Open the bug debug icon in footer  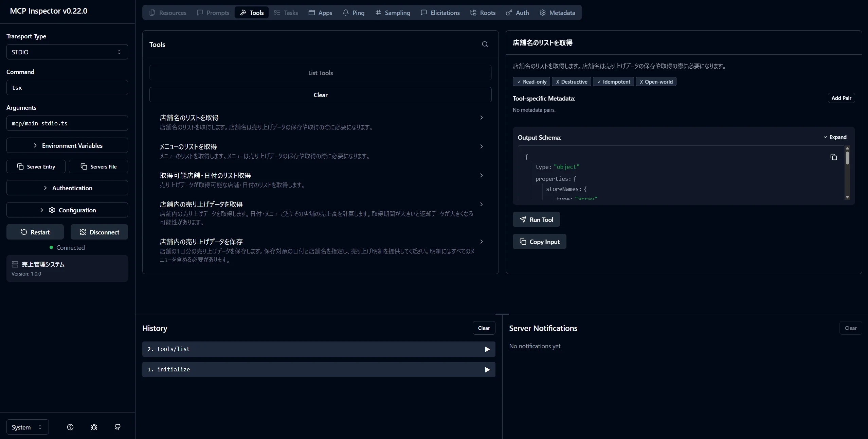pyautogui.click(x=94, y=427)
